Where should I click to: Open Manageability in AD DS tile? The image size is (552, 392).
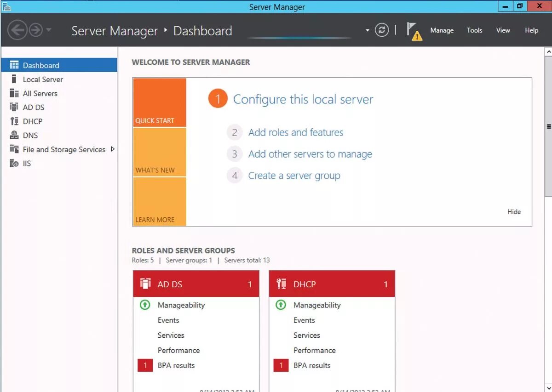pyautogui.click(x=181, y=305)
